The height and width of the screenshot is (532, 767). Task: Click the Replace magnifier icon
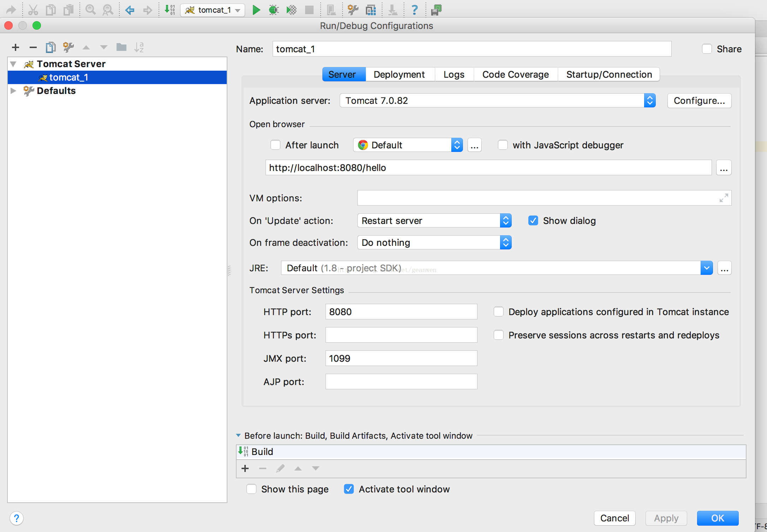click(x=108, y=10)
